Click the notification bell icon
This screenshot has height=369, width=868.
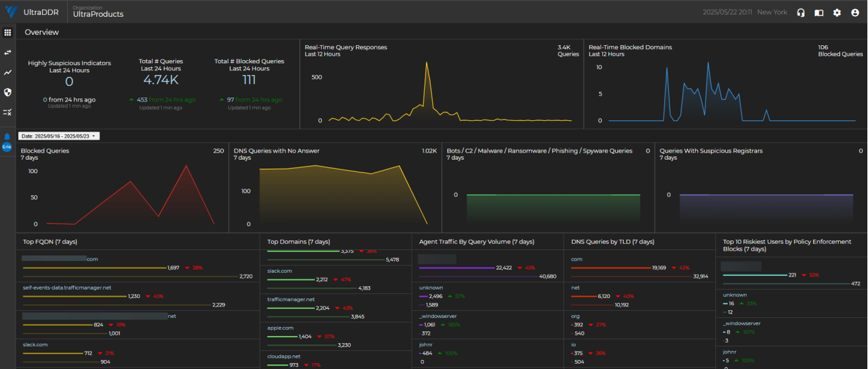pos(8,136)
